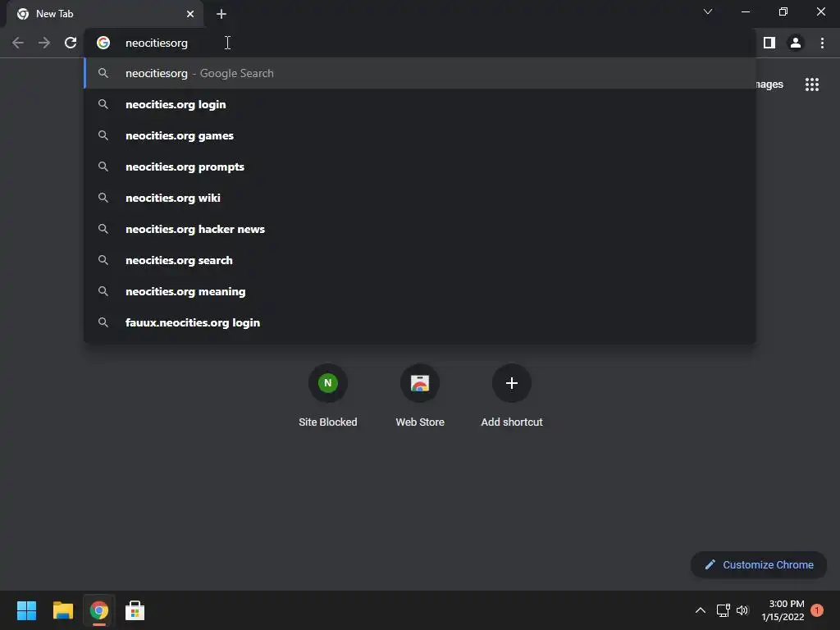Image resolution: width=840 pixels, height=630 pixels.
Task: Choose the 'neocities.org games' suggestion
Action: click(x=420, y=135)
